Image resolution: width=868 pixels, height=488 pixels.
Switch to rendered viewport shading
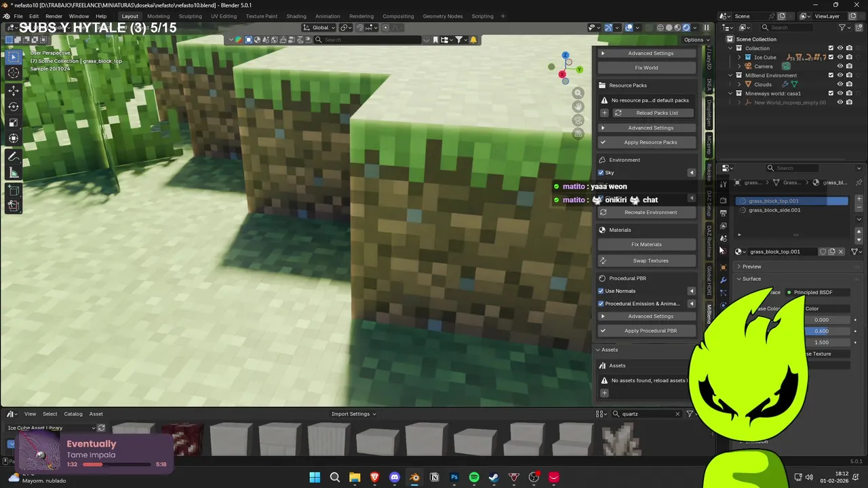tap(686, 28)
